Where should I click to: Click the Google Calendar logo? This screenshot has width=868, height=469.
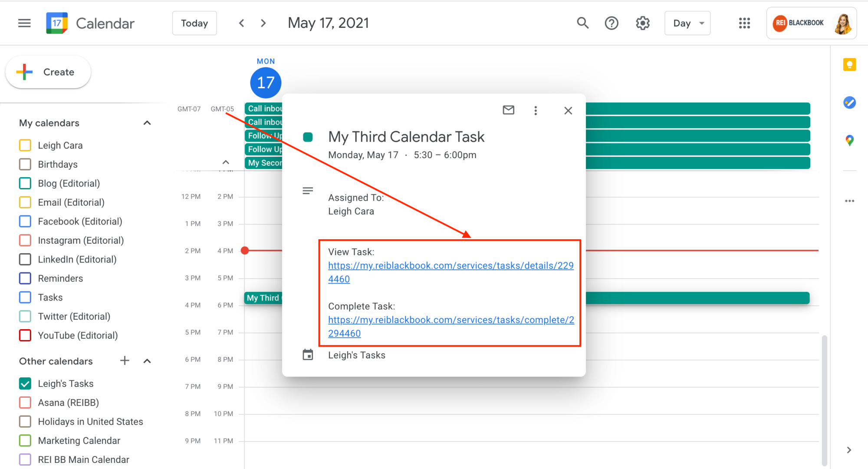(57, 23)
